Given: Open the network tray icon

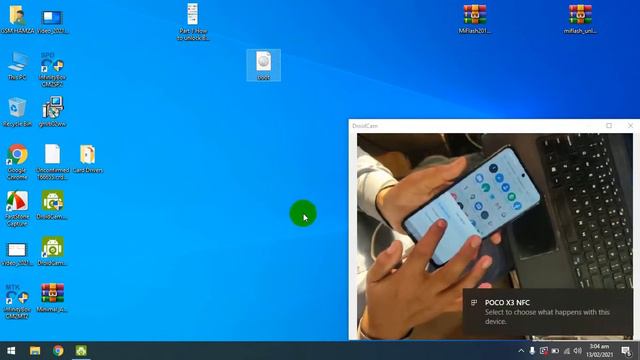Looking at the screenshot, I should [567, 351].
